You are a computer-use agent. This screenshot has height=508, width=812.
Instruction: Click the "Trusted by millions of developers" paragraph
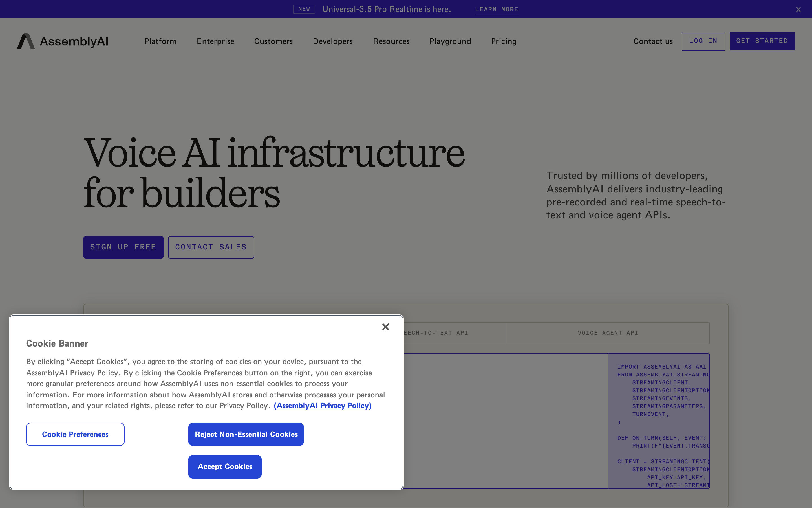636,195
